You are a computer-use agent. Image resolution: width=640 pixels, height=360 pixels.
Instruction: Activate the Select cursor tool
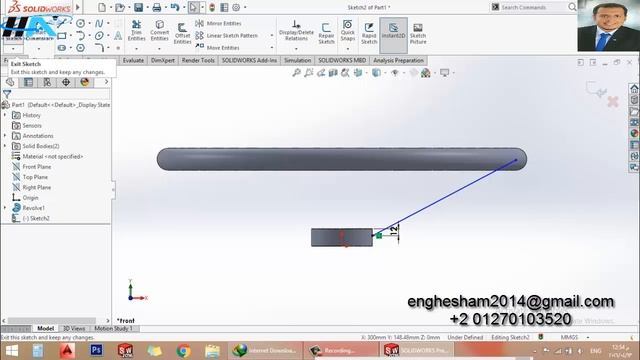tap(193, 7)
